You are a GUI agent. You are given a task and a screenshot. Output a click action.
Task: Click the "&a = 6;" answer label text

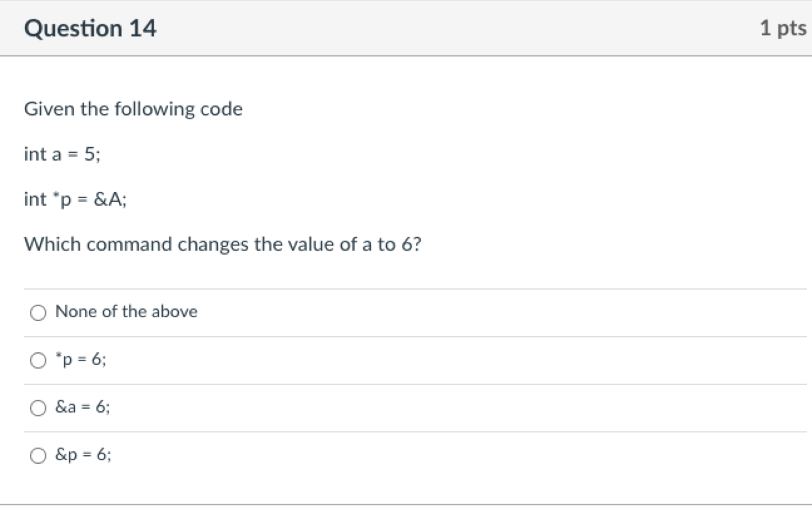coord(83,407)
